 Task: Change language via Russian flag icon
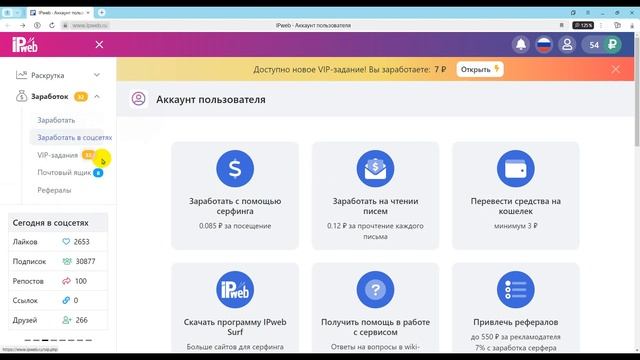tap(544, 44)
